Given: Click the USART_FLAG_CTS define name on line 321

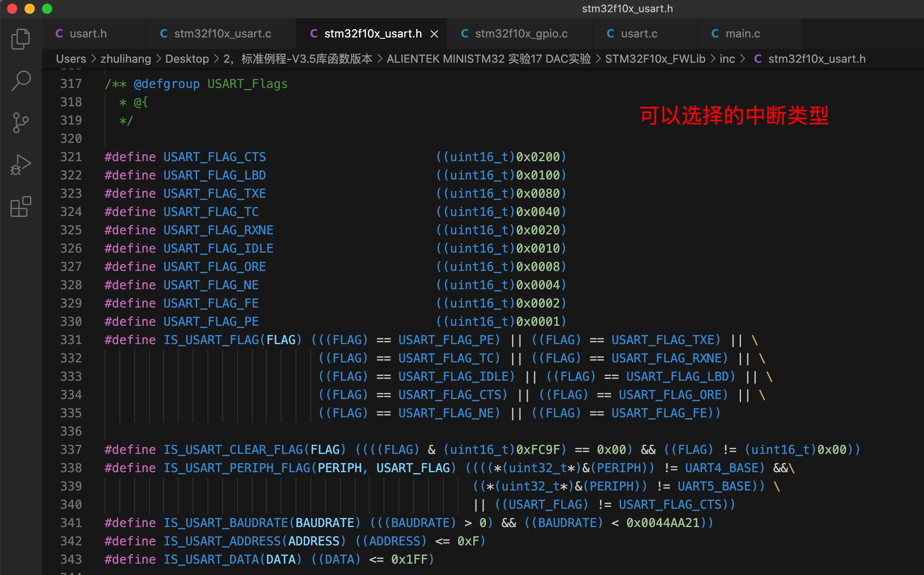Looking at the screenshot, I should coord(214,157).
